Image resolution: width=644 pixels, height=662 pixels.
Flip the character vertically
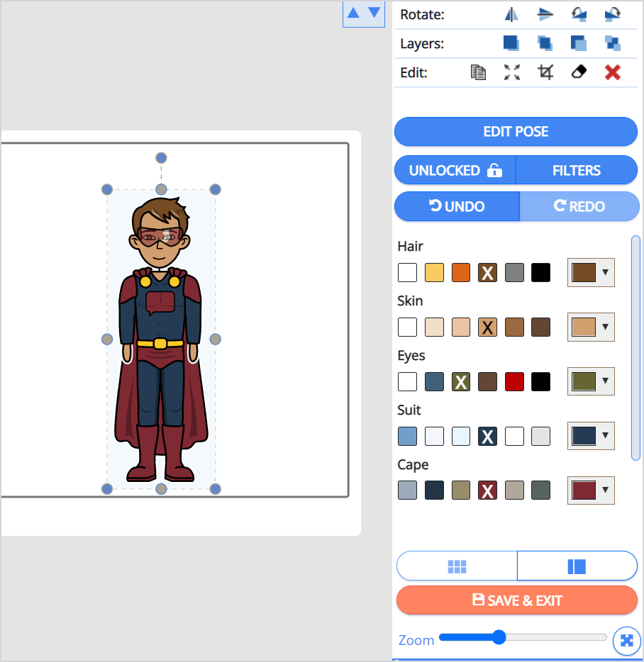coord(545,15)
